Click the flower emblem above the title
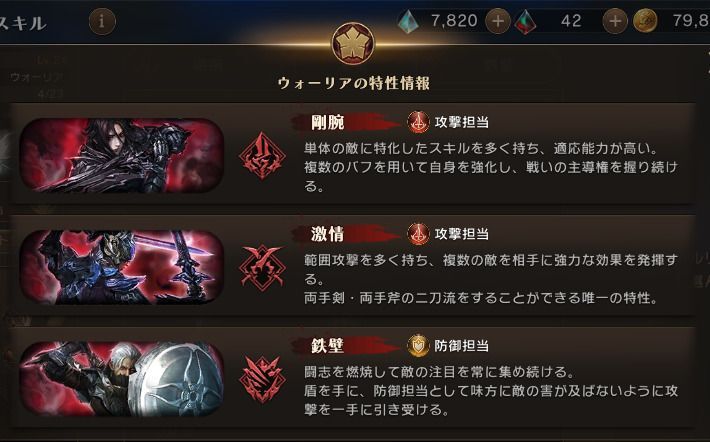 pos(353,44)
